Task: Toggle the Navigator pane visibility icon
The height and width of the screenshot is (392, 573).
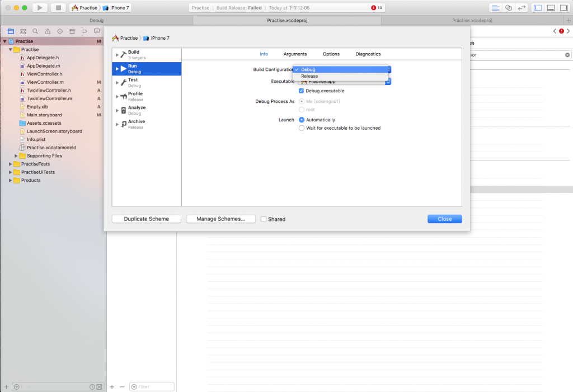Action: click(x=538, y=8)
